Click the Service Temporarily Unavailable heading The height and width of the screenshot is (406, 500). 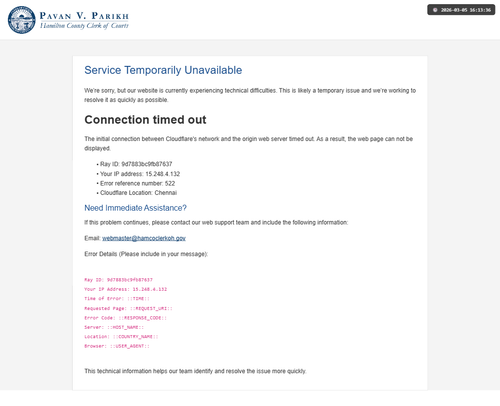click(x=163, y=70)
